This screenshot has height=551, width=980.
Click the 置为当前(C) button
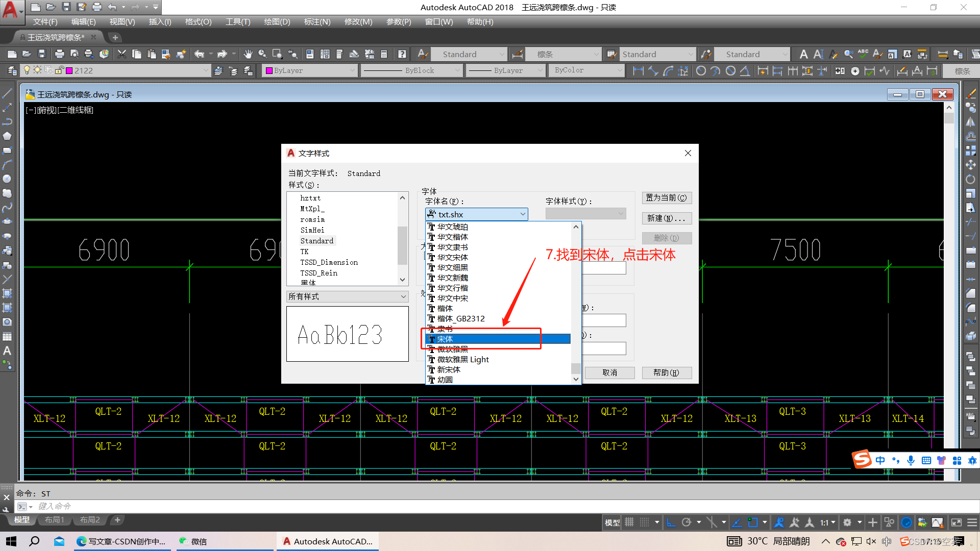point(666,198)
